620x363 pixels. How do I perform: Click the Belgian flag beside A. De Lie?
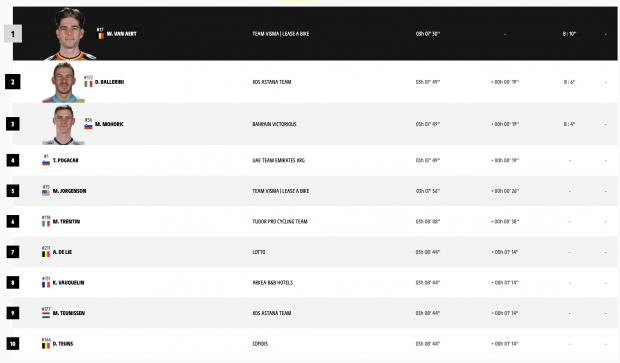46,254
